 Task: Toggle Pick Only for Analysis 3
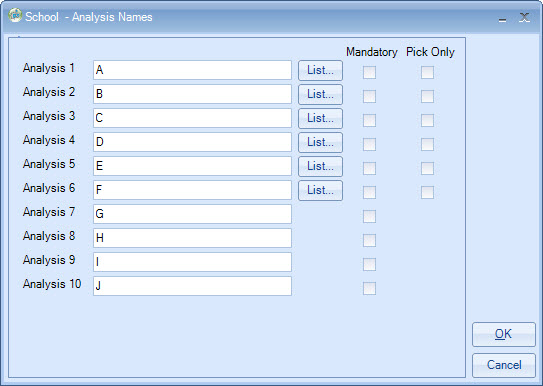(427, 120)
